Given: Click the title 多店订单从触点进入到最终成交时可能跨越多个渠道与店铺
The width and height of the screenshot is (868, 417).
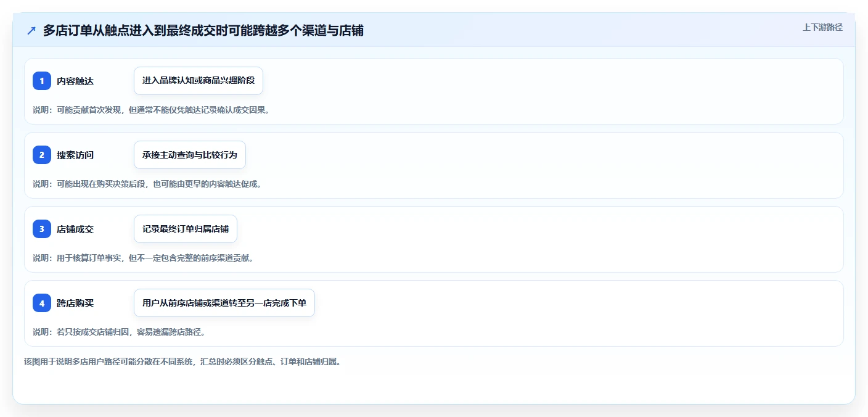Looking at the screenshot, I should coord(203,30).
